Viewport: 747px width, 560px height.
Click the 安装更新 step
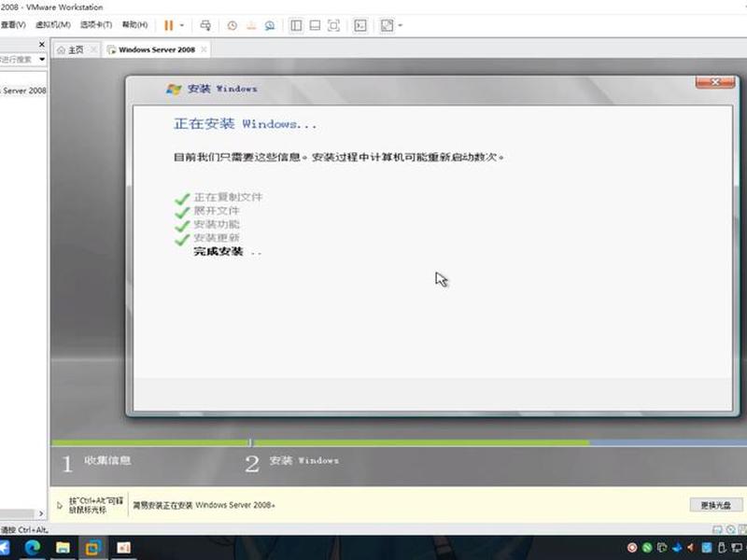[x=217, y=238]
